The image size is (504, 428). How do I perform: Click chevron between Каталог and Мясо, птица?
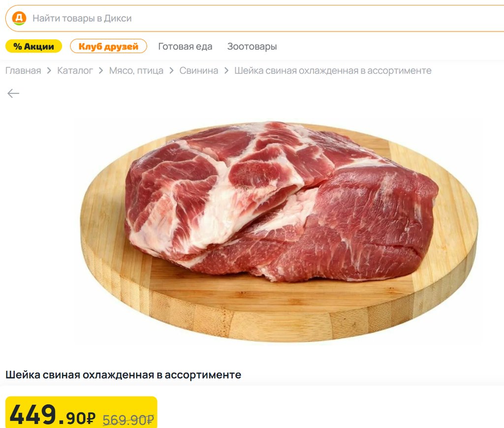(x=101, y=71)
